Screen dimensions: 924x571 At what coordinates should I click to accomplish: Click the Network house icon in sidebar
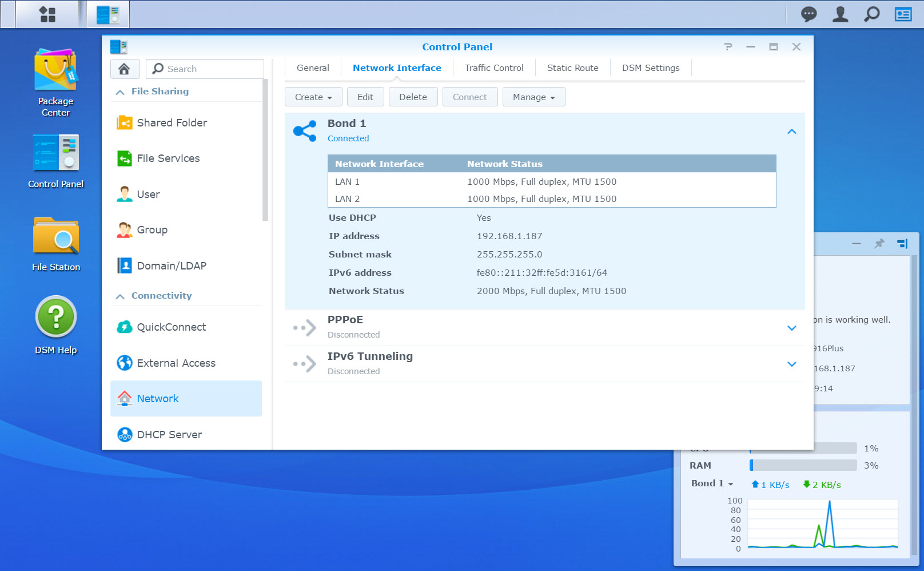[124, 398]
